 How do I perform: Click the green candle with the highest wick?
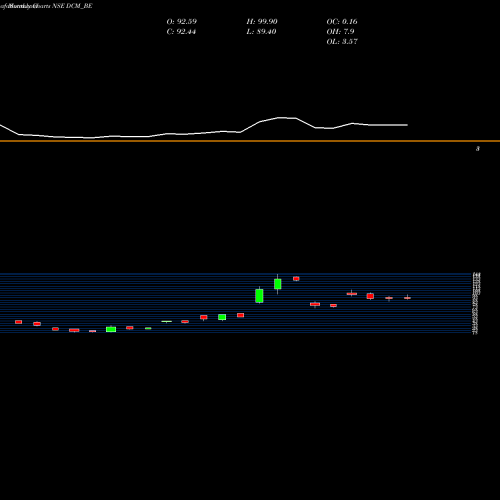pyautogui.click(x=278, y=284)
